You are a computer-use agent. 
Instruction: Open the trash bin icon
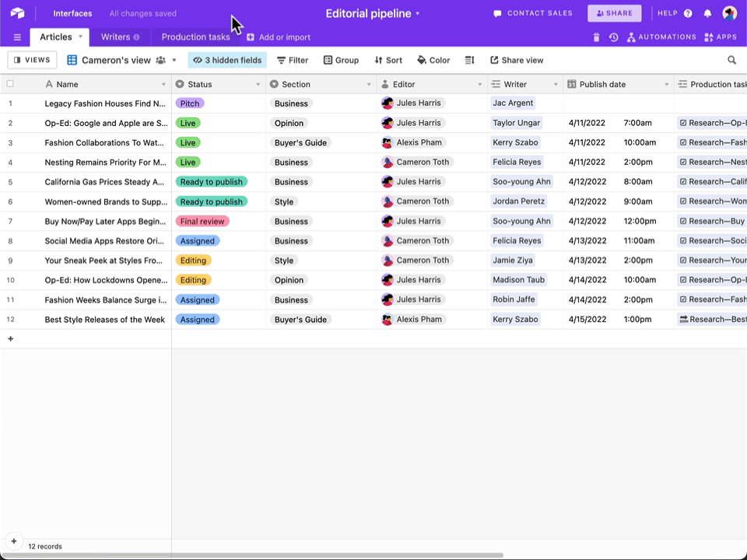tap(596, 37)
